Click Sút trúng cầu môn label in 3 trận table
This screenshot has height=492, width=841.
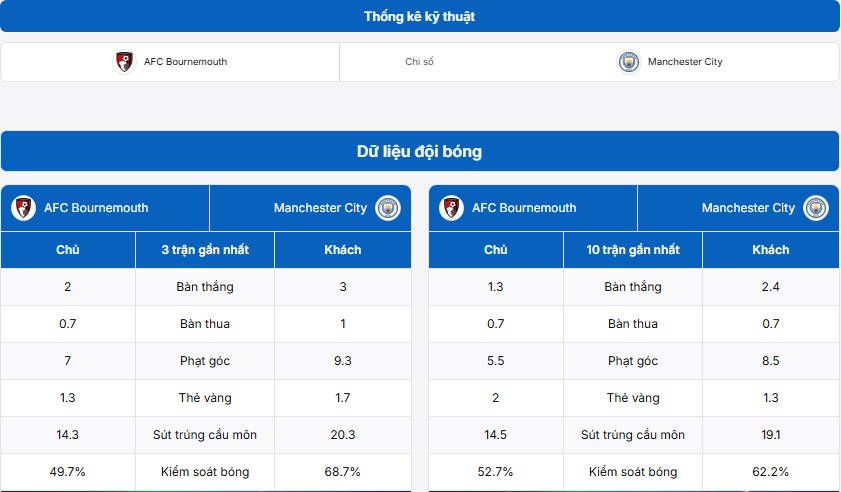(205, 435)
